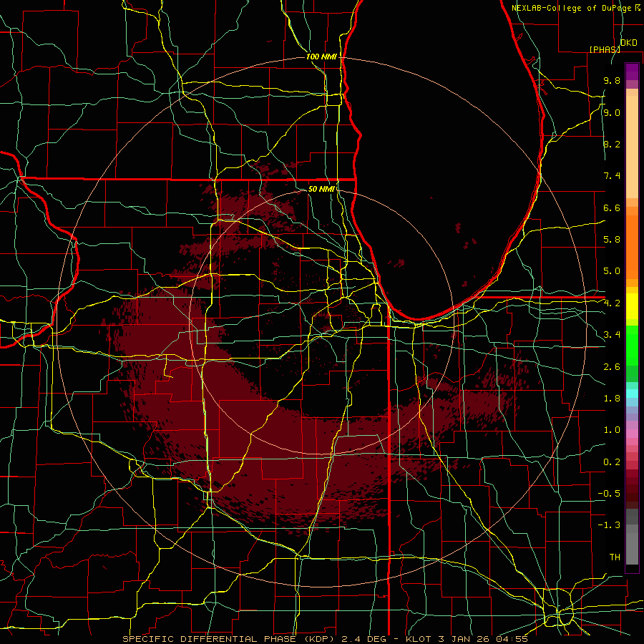This screenshot has width=644, height=644.
Task: Click the bright green segment of the color scale
Action: (632, 345)
